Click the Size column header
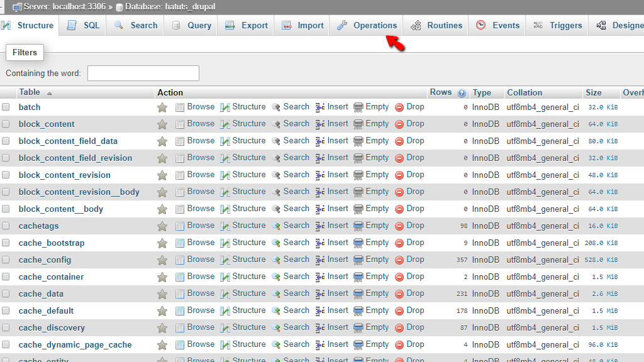Viewport: 644px width, 362px height. click(x=594, y=93)
